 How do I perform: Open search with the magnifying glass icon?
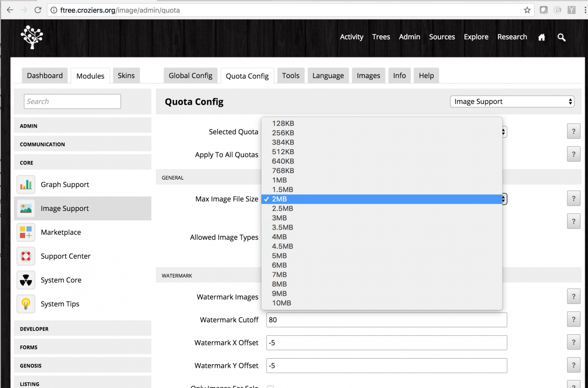(x=561, y=37)
